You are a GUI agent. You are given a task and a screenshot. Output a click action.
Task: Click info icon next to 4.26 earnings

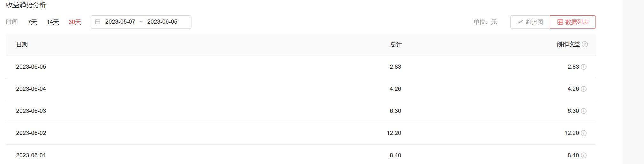(584, 89)
